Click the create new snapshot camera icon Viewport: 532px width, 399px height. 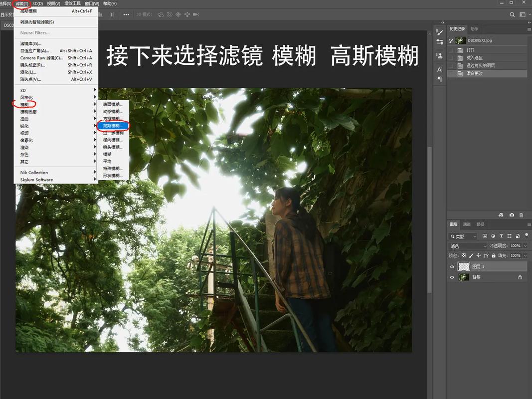[x=512, y=214]
